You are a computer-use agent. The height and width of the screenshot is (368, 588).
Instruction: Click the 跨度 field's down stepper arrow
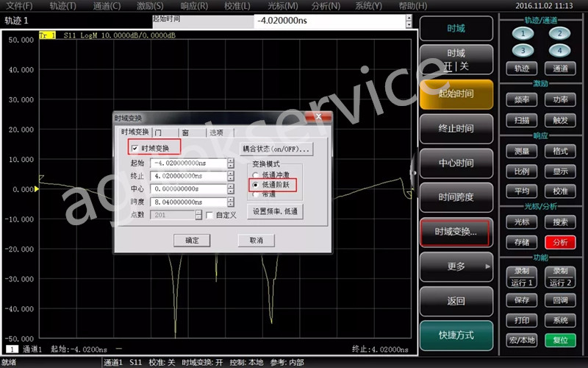click(x=231, y=205)
